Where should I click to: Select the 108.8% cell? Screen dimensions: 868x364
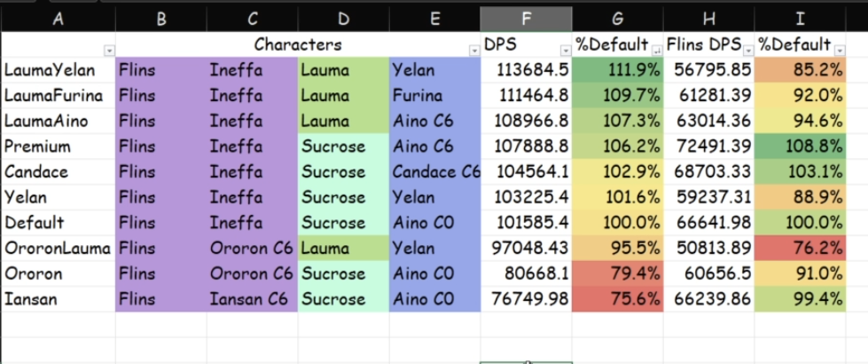801,146
